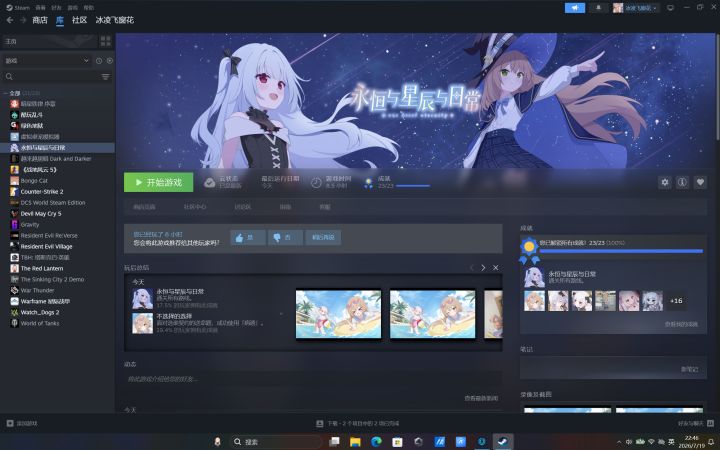Viewport: 720px width, 450px height.
Task: Open the second top menu item after Steam
Action: click(x=40, y=7)
